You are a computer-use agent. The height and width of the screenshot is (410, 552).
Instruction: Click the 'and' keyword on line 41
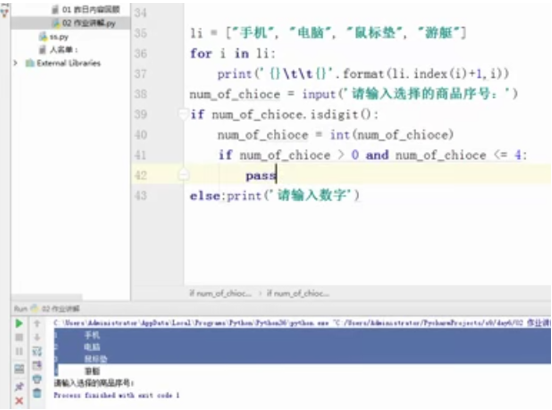click(377, 155)
